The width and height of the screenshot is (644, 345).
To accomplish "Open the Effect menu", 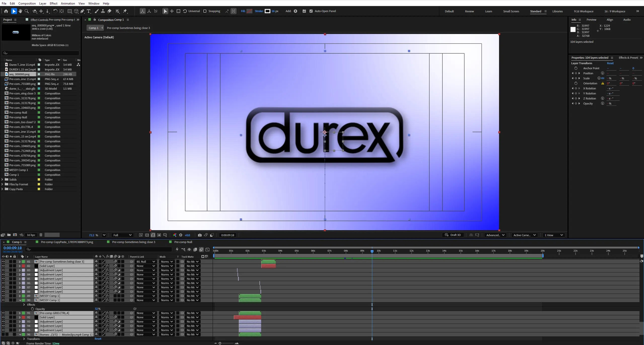I will [x=54, y=3].
